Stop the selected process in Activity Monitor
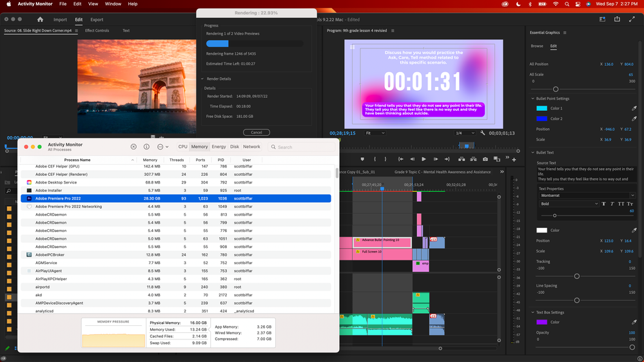The image size is (644, 362). [133, 147]
